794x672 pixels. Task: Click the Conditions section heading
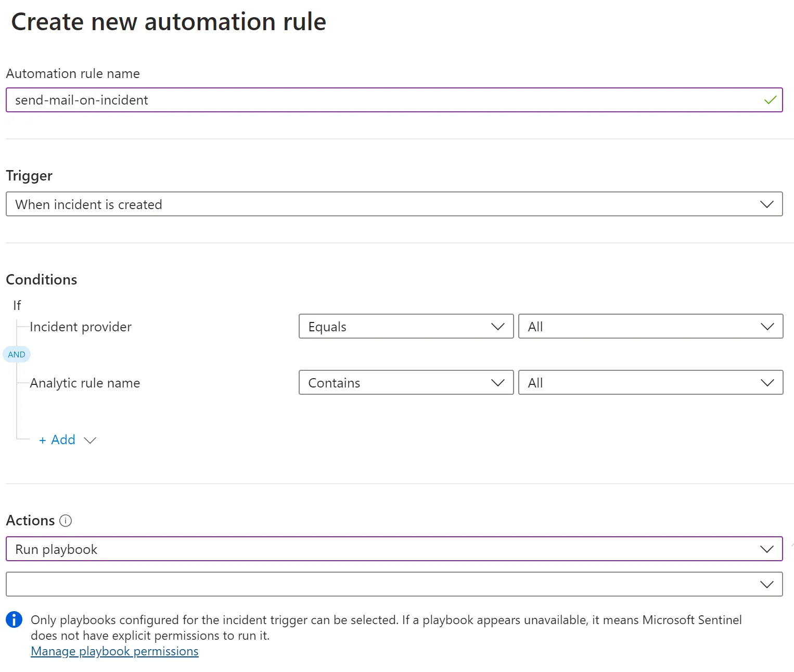[x=42, y=280]
